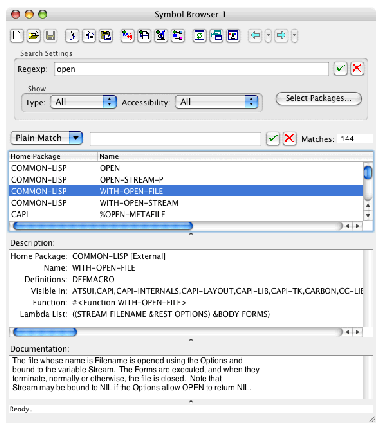Click the open folder toolbar icon

[x=34, y=36]
